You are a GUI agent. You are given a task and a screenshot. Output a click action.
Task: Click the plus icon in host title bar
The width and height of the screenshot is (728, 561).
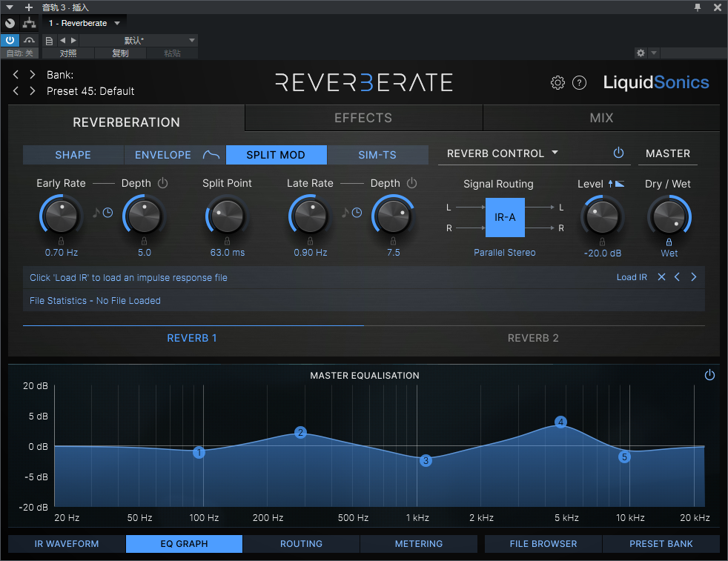point(29,7)
